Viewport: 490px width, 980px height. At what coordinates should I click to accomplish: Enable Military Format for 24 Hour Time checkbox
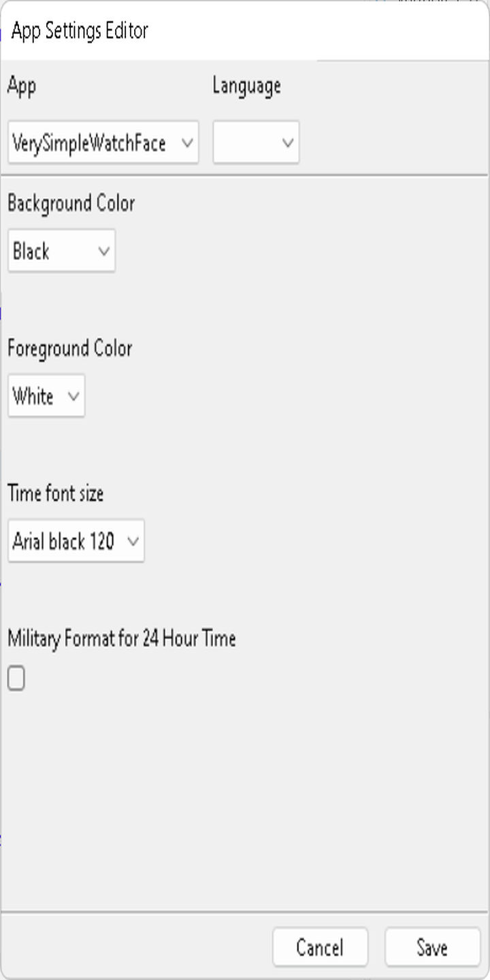16,679
